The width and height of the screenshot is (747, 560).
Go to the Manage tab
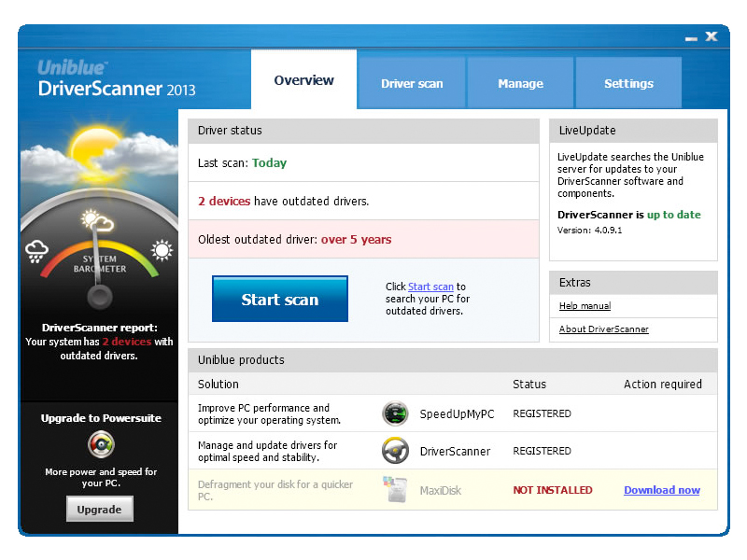520,83
